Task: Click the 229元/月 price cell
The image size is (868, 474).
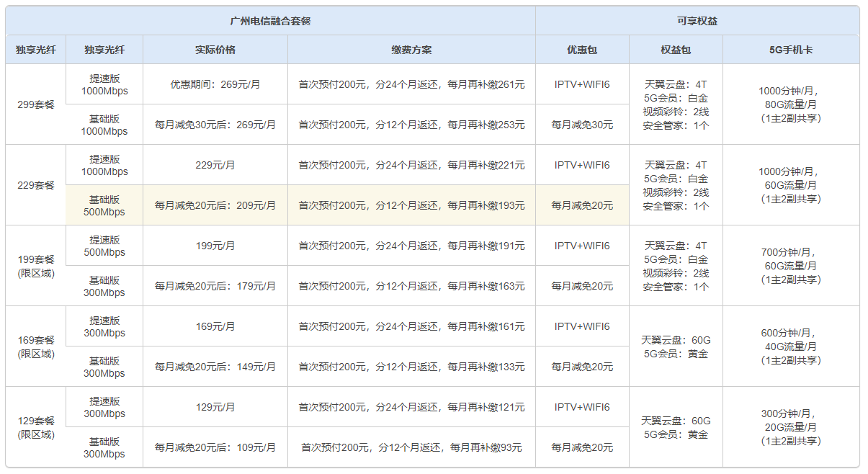Action: click(x=215, y=165)
